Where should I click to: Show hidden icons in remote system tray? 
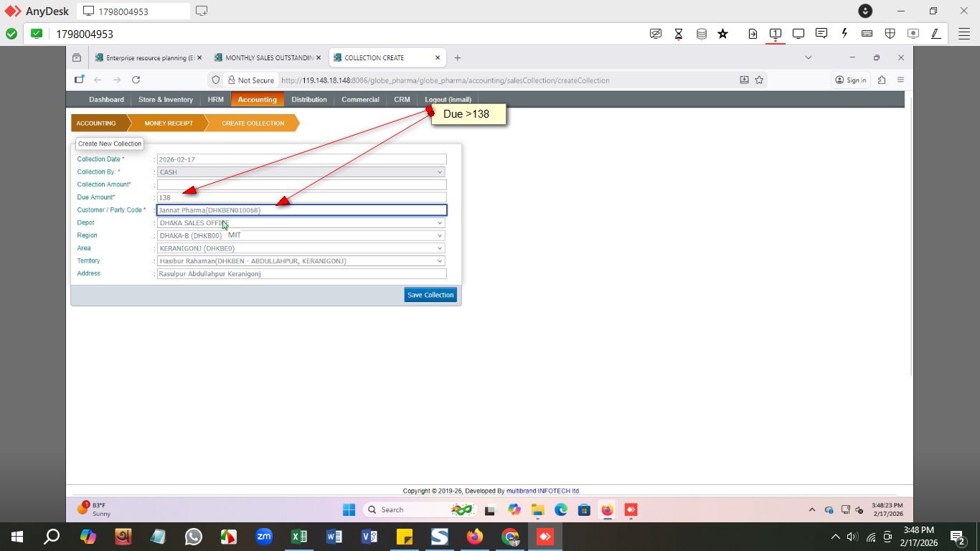coord(812,510)
